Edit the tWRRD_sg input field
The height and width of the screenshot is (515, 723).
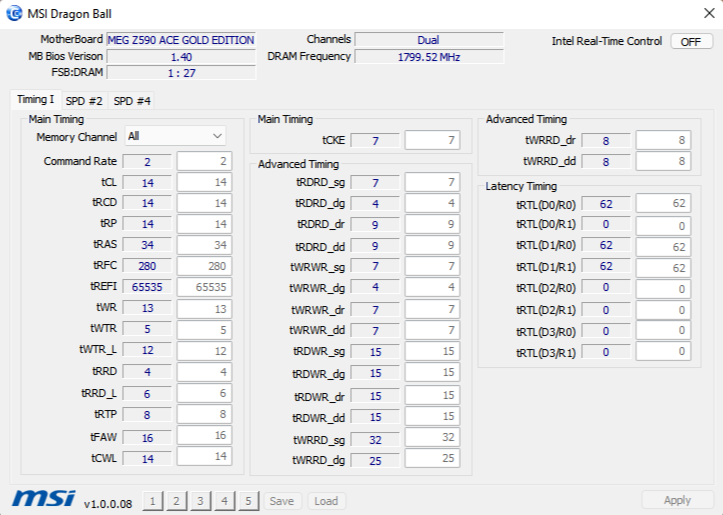(433, 437)
